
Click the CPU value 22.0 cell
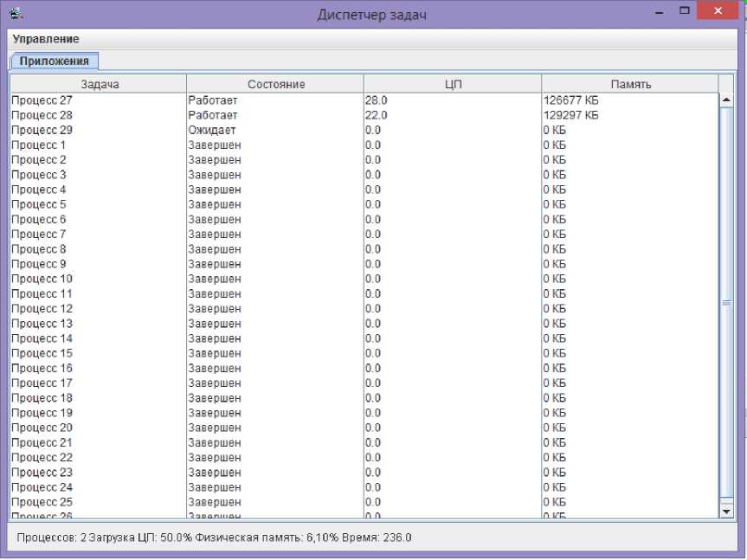(x=377, y=115)
